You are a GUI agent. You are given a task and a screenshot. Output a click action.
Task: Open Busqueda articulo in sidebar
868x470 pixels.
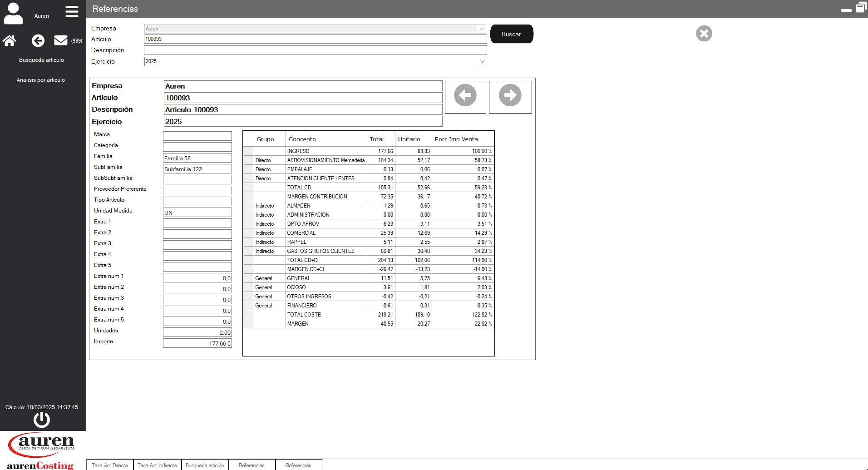tap(41, 60)
